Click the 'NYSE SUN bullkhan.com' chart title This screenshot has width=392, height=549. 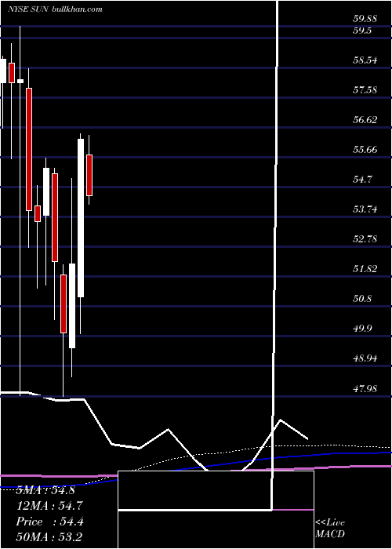click(56, 9)
